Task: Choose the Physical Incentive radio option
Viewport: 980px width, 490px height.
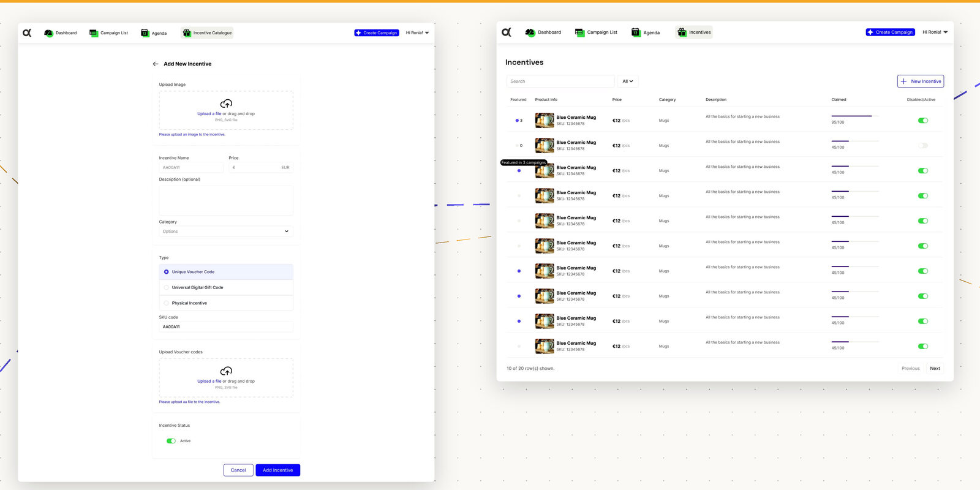Action: click(167, 303)
